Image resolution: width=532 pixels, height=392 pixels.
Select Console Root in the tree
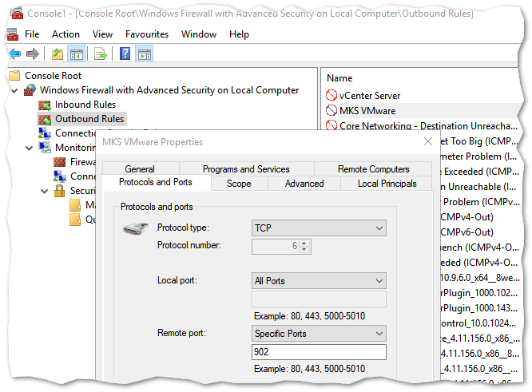pos(54,76)
